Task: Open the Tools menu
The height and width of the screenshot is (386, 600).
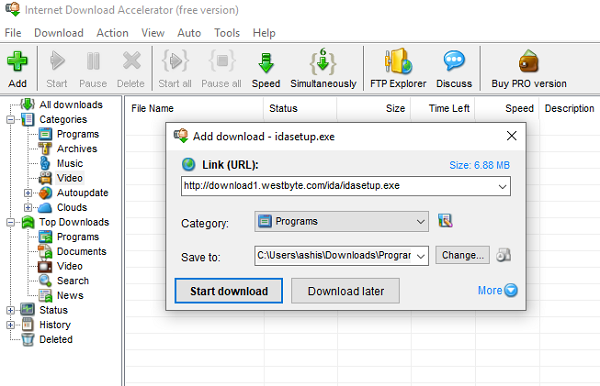Action: coord(227,33)
